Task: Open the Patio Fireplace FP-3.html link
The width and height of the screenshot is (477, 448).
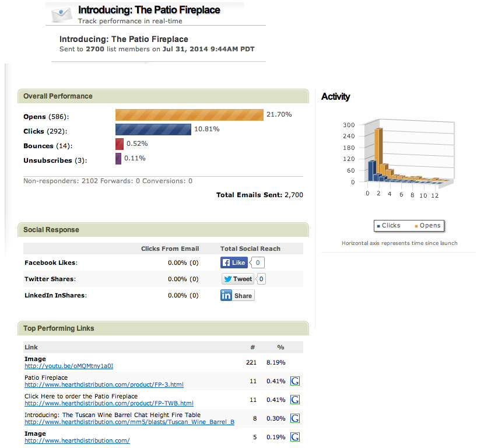Action: (x=104, y=385)
